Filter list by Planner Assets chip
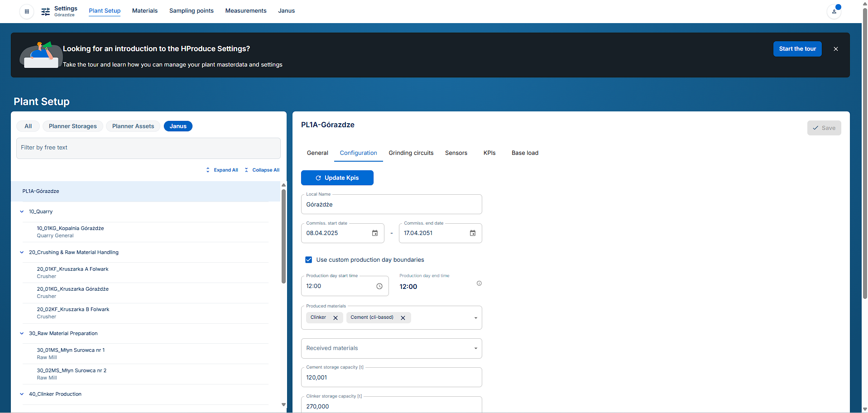The width and height of the screenshot is (868, 413). click(133, 126)
